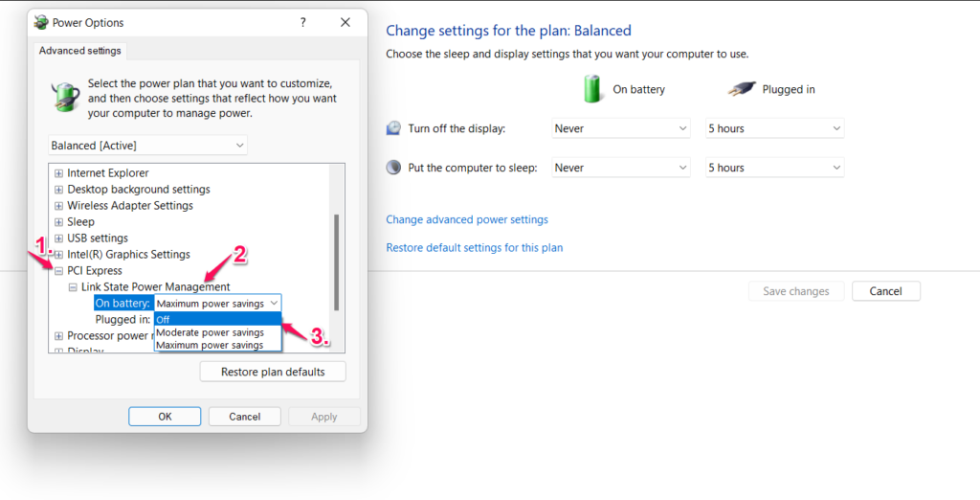This screenshot has height=500, width=980.
Task: Collapse the PCI Express tree node
Action: pyautogui.click(x=59, y=271)
